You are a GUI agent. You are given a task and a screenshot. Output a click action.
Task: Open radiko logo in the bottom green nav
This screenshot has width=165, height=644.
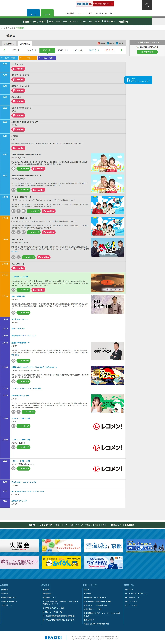(130, 525)
